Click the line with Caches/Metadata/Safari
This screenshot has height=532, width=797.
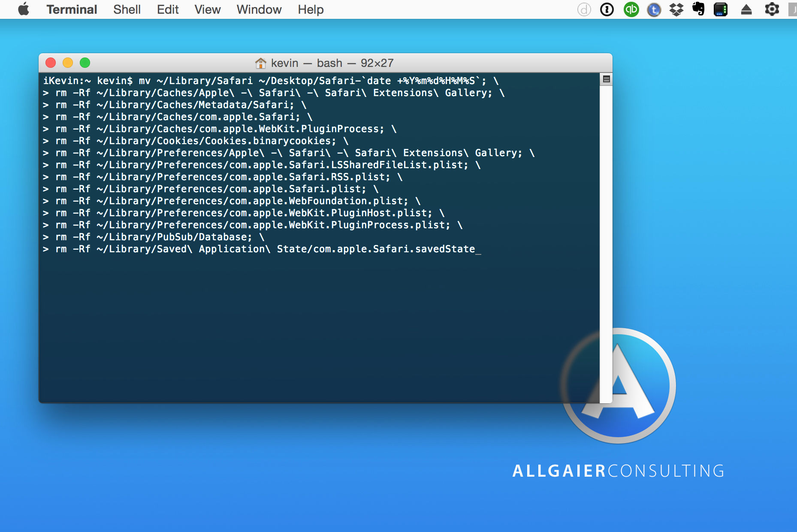(x=175, y=105)
